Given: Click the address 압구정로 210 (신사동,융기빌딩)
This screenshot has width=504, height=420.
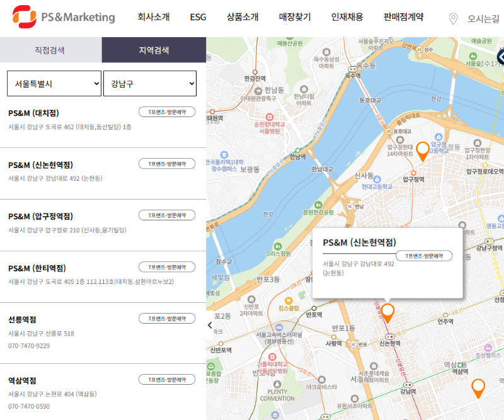Looking at the screenshot, I should click(67, 230).
